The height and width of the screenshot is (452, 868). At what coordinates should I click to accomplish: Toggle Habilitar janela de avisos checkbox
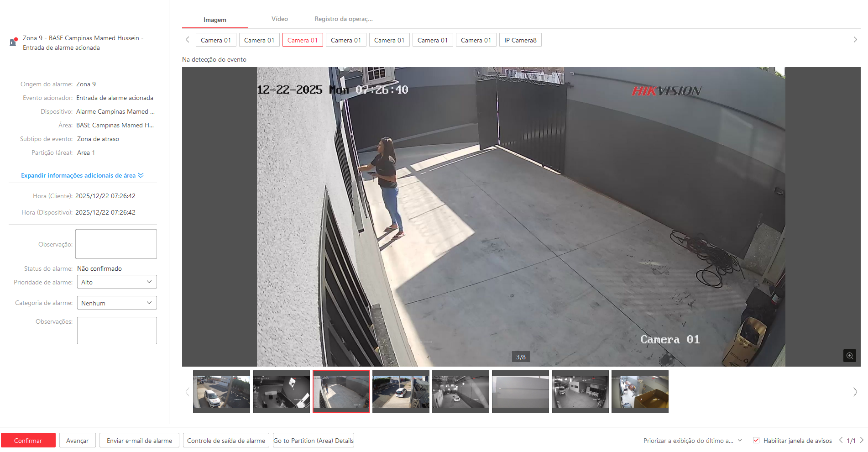pos(756,441)
